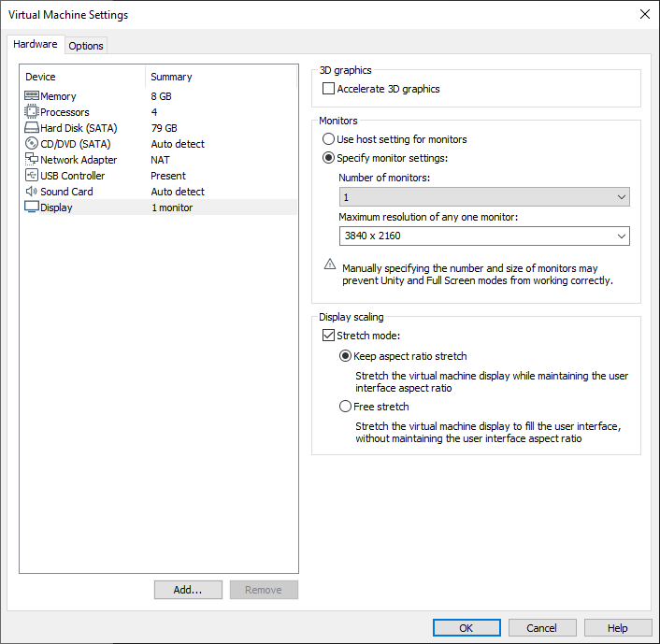Click the Summary column header
Image resolution: width=660 pixels, height=644 pixels.
pos(171,77)
